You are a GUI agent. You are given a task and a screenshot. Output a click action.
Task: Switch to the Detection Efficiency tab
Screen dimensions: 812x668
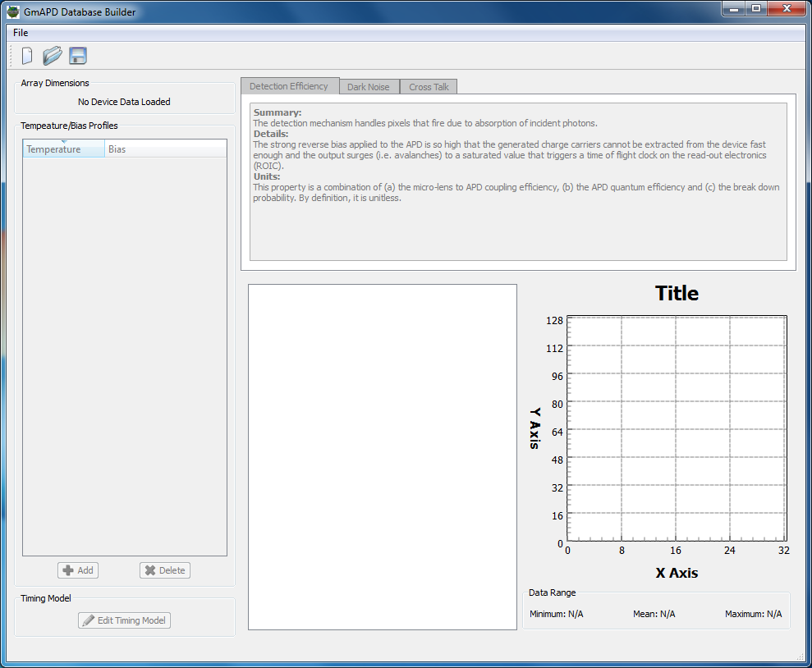289,86
